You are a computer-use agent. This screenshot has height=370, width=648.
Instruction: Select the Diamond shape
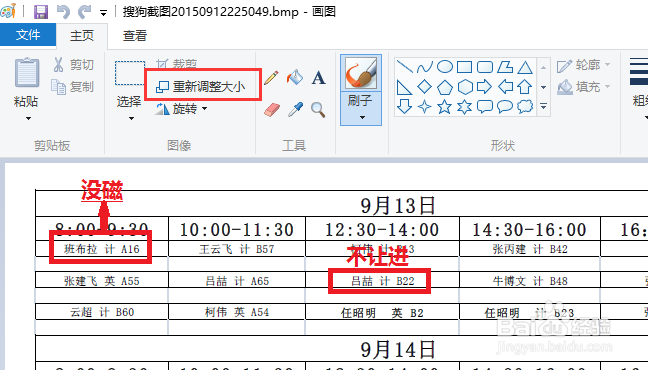424,87
